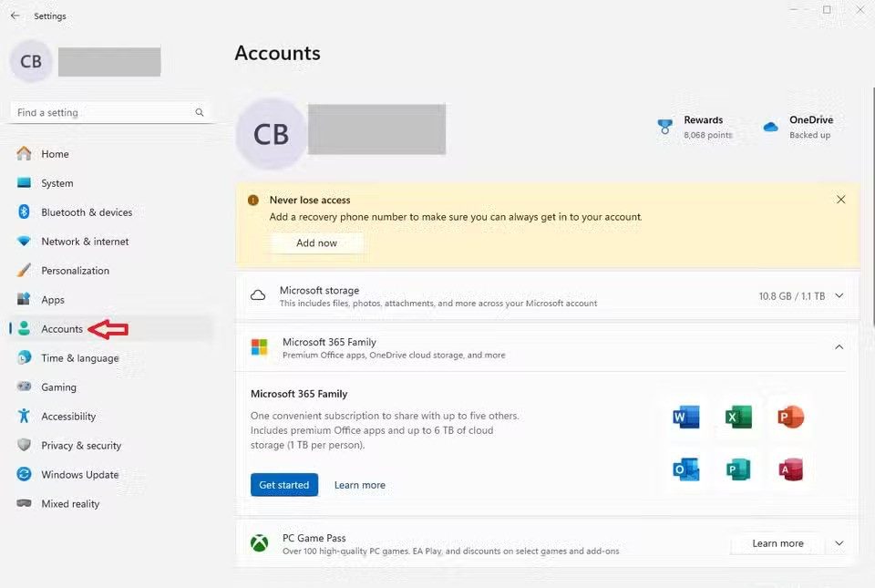The height and width of the screenshot is (588, 875).
Task: Open the PowerPoint app icon
Action: click(790, 417)
